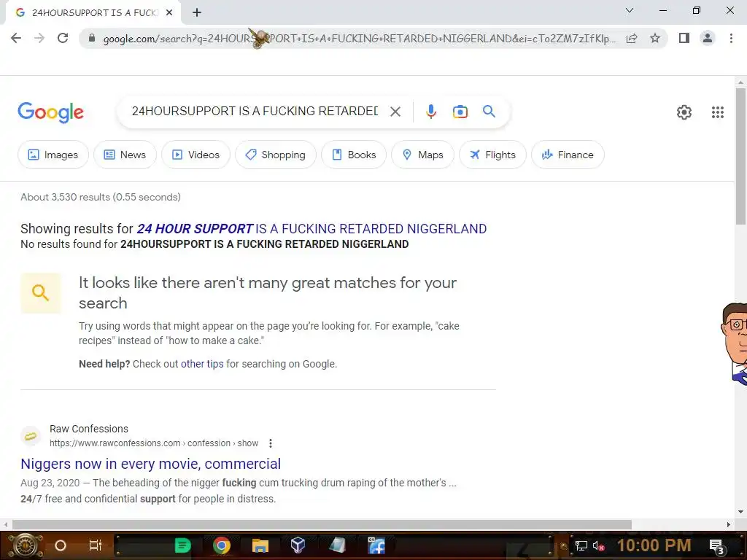Open Maps results
This screenshot has width=747, height=560.
(x=422, y=155)
